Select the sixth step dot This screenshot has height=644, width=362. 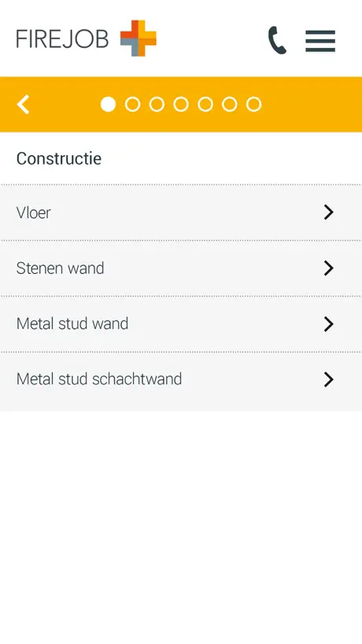tap(230, 105)
